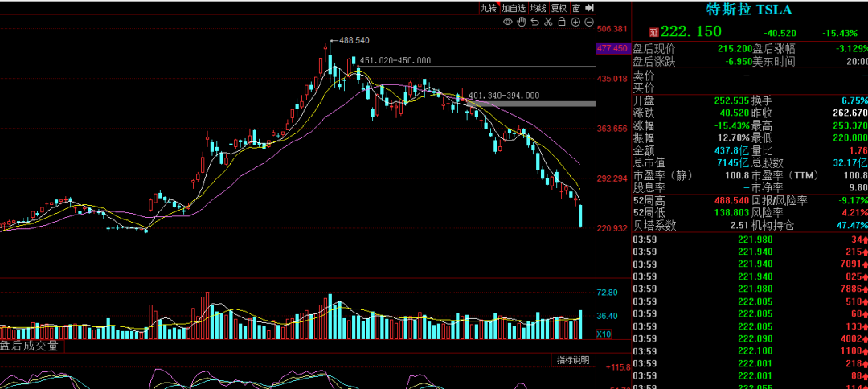This screenshot has height=389, width=868.
Task: Zoom in with the circled plus icon
Action: coord(575,22)
